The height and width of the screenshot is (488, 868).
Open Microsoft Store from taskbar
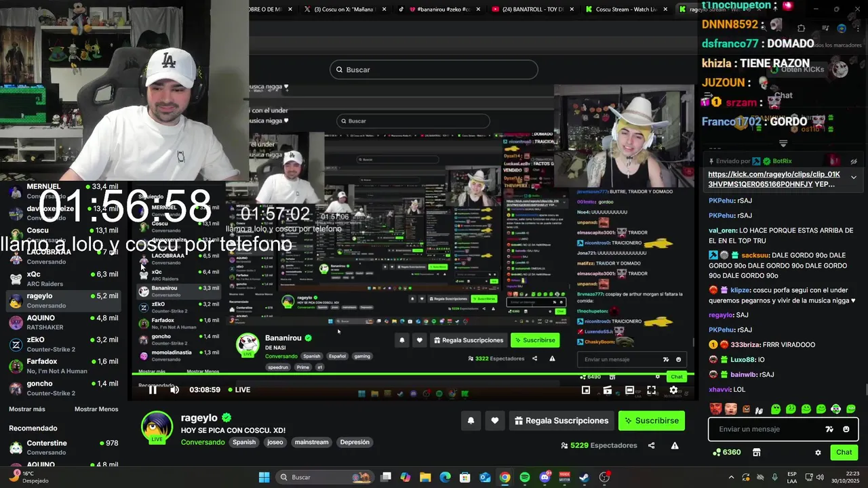pyautogui.click(x=465, y=477)
